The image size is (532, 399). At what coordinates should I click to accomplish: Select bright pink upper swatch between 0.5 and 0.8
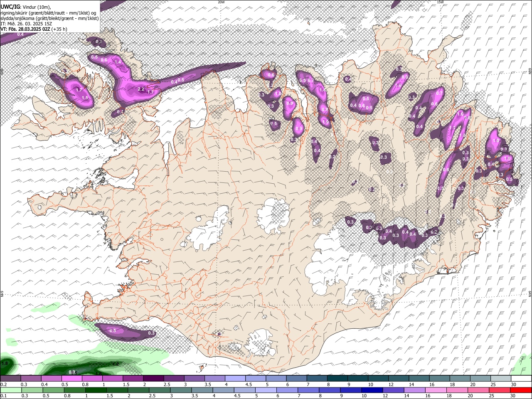(x=71, y=379)
